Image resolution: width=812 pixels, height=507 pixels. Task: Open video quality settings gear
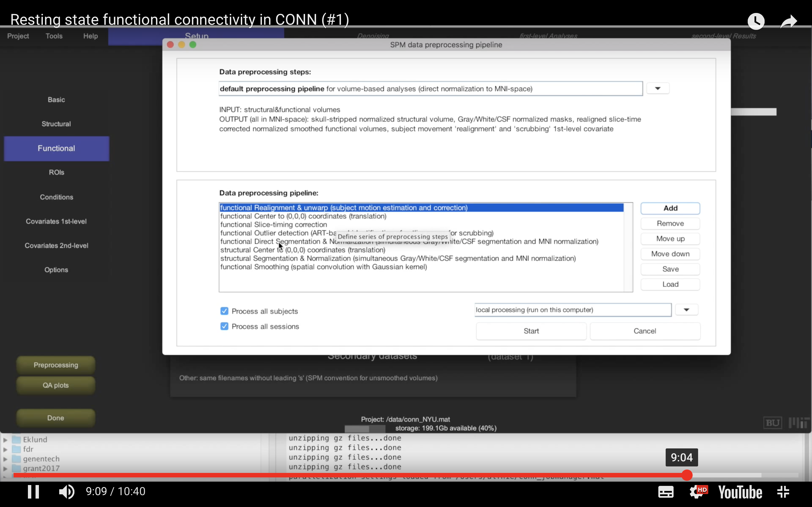pyautogui.click(x=697, y=492)
